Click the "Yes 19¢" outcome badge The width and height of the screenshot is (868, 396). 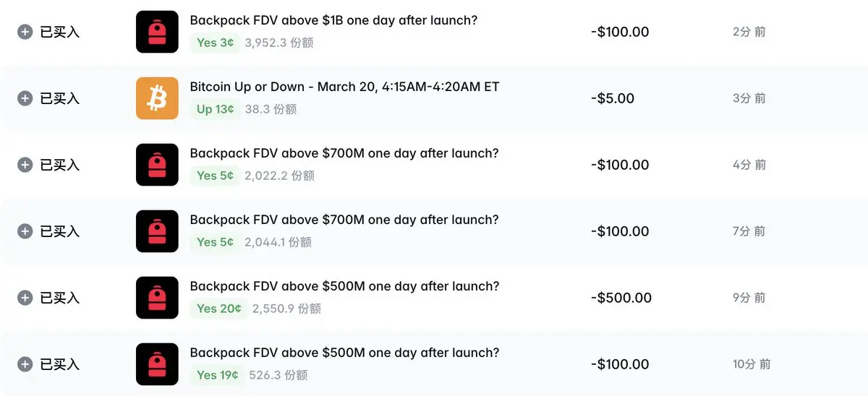coord(218,375)
